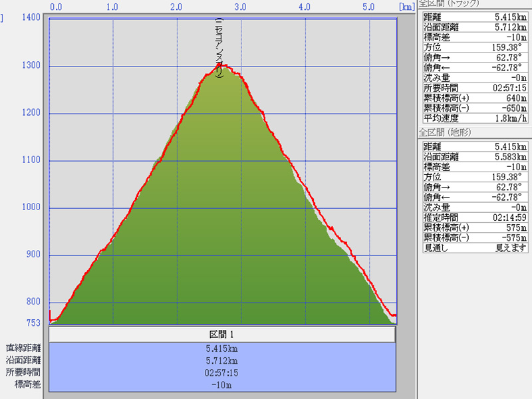Click the 推定時間 value 02:14:59
Viewport: 532px width, 399px height.
509,217
